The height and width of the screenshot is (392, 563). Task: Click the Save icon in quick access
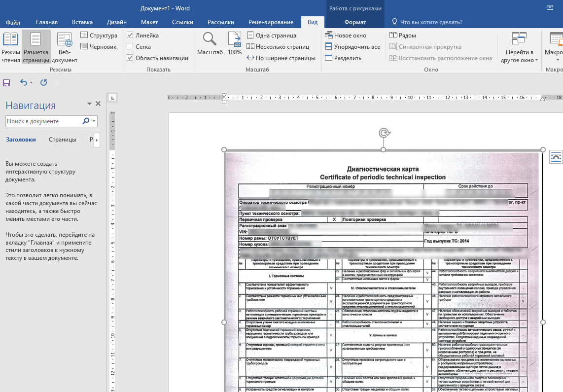click(7, 83)
